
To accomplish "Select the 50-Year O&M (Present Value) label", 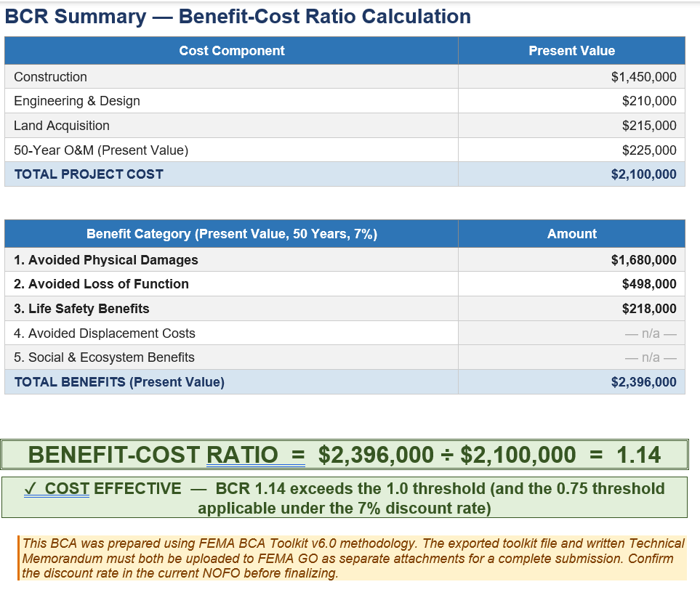I will click(101, 150).
